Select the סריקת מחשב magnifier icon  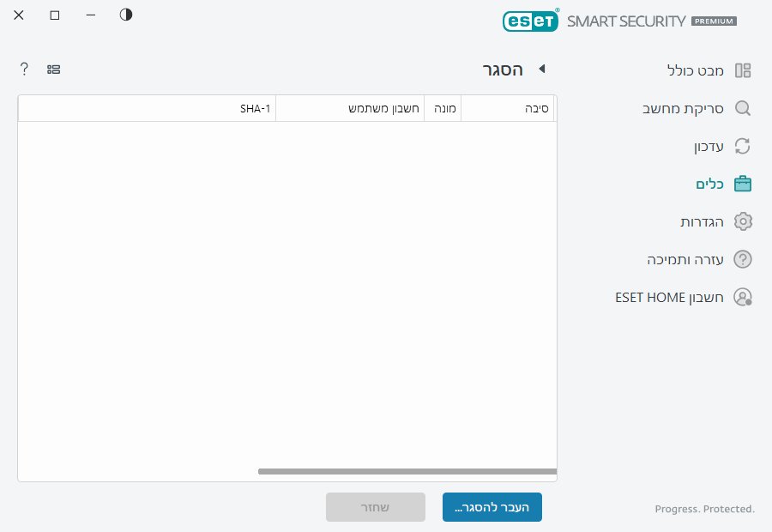click(x=743, y=108)
